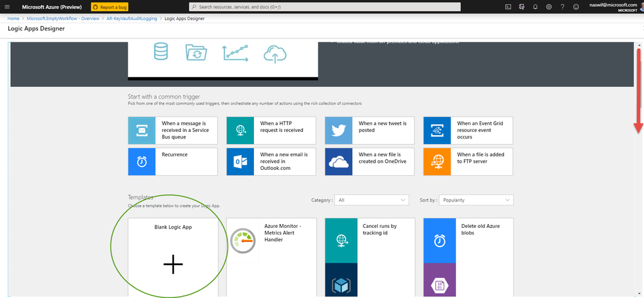Image resolution: width=644 pixels, height=298 pixels.
Task: Click the Twitter bird trigger icon
Action: click(339, 131)
